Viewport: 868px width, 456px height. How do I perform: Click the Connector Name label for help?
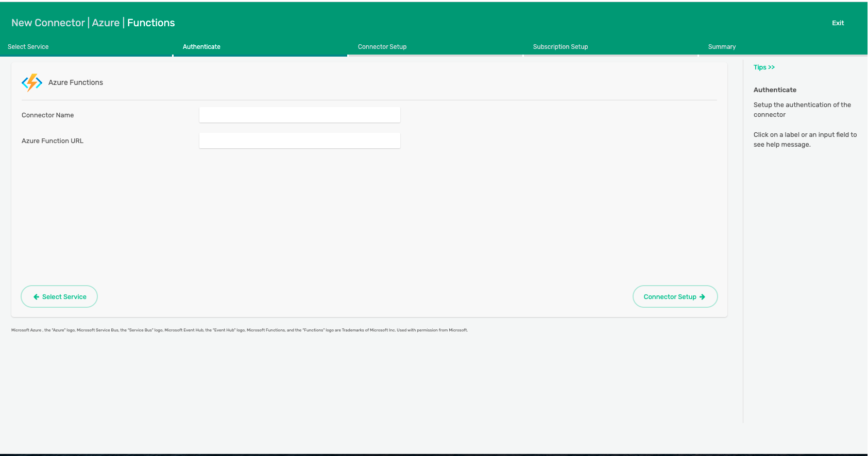[48, 115]
